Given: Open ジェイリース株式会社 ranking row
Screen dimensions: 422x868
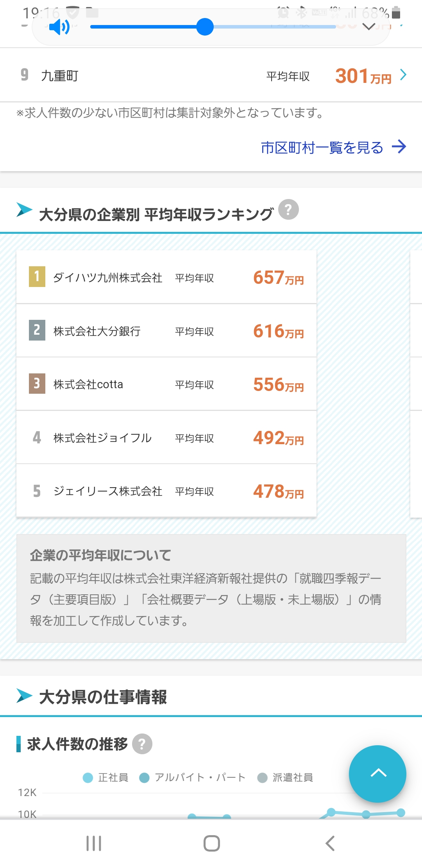Looking at the screenshot, I should click(x=166, y=491).
